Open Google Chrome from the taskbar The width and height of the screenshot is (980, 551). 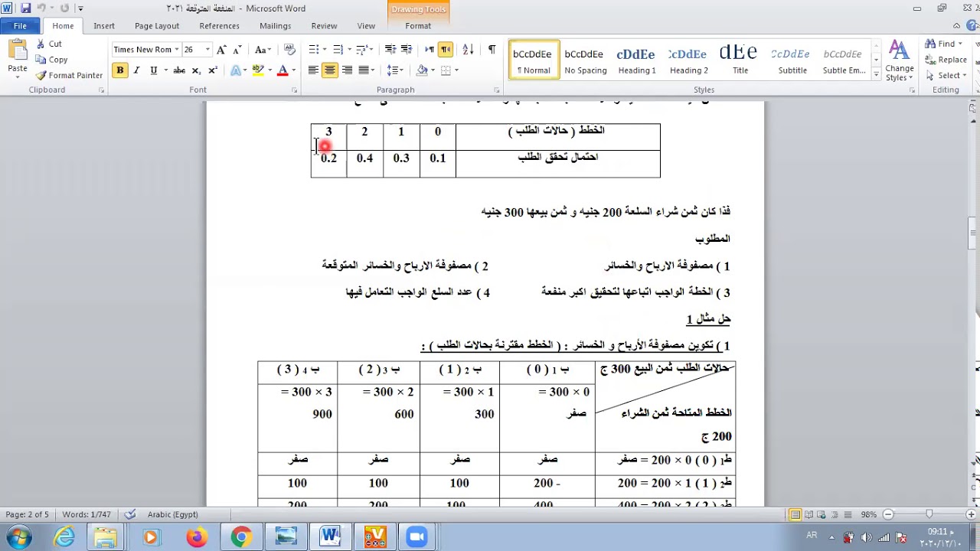tap(241, 537)
